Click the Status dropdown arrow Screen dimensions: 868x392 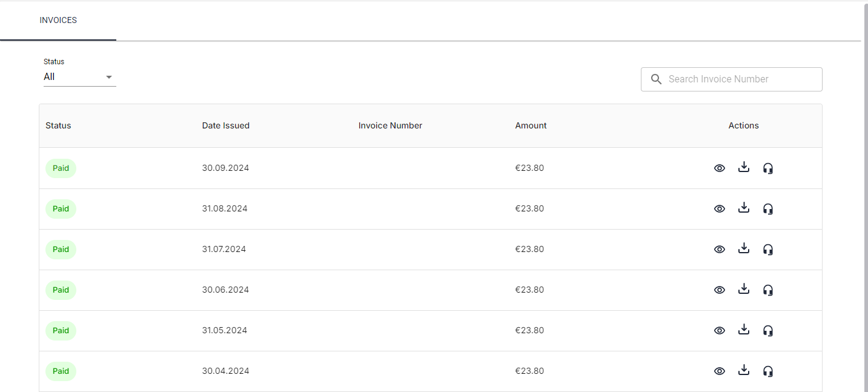click(109, 77)
